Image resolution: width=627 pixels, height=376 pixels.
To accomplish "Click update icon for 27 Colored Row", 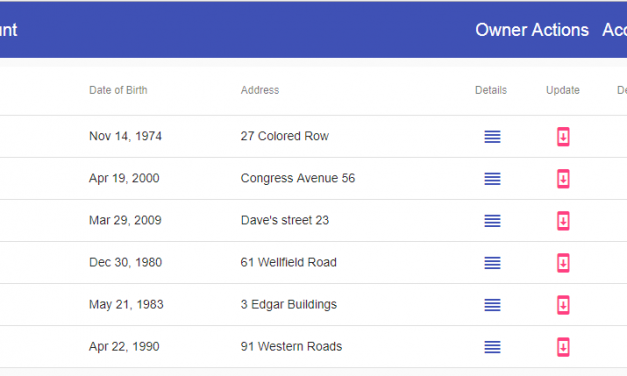I will point(563,136).
